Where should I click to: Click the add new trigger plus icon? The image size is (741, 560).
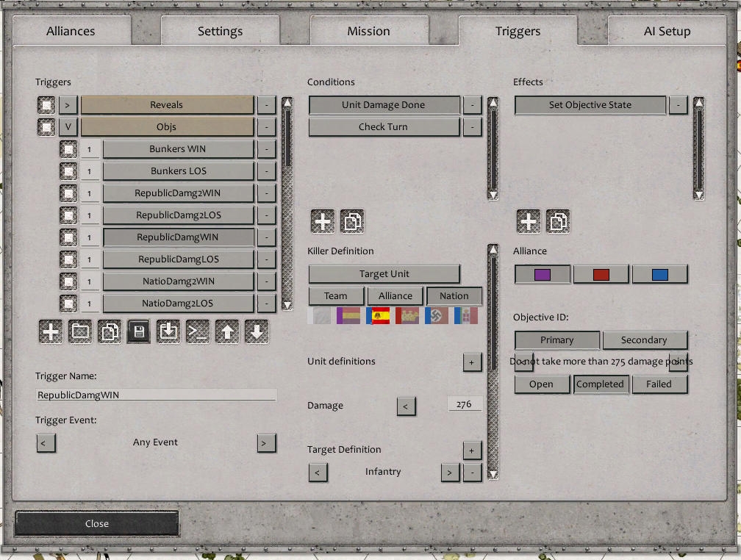51,332
